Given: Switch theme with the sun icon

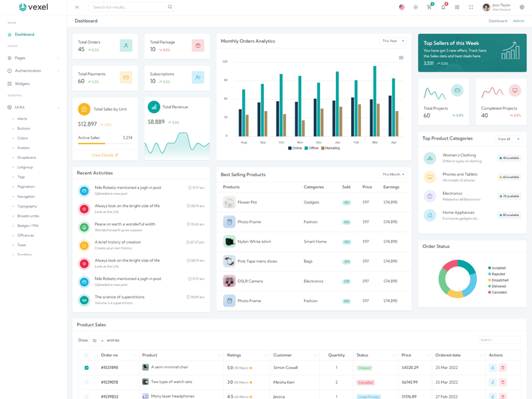Looking at the screenshot, I should [416, 7].
